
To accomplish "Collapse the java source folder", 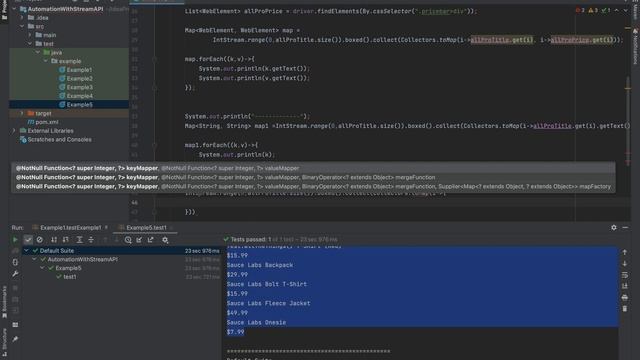I will 38,53.
